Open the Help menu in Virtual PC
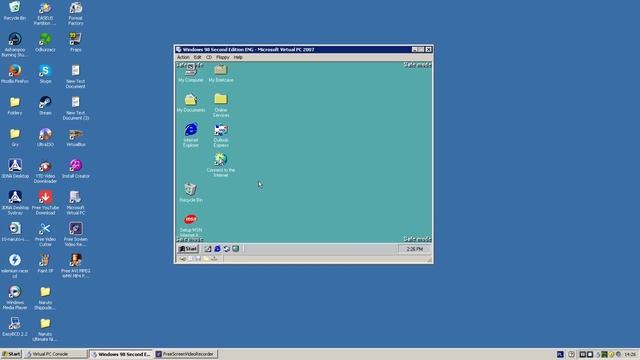The height and width of the screenshot is (360, 640). coord(238,58)
